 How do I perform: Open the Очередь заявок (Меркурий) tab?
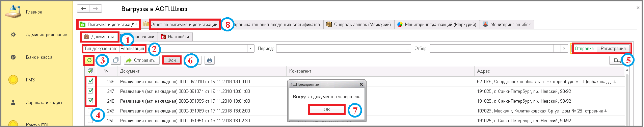click(359, 24)
